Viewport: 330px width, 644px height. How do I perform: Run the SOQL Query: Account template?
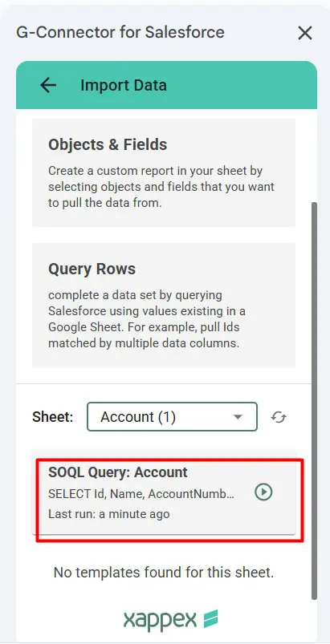coord(263,492)
